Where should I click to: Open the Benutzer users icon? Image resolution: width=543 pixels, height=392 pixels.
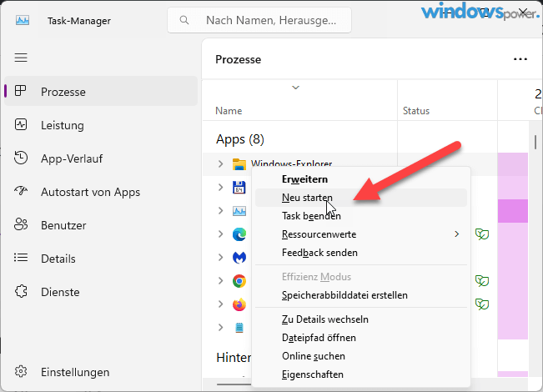[x=21, y=224]
